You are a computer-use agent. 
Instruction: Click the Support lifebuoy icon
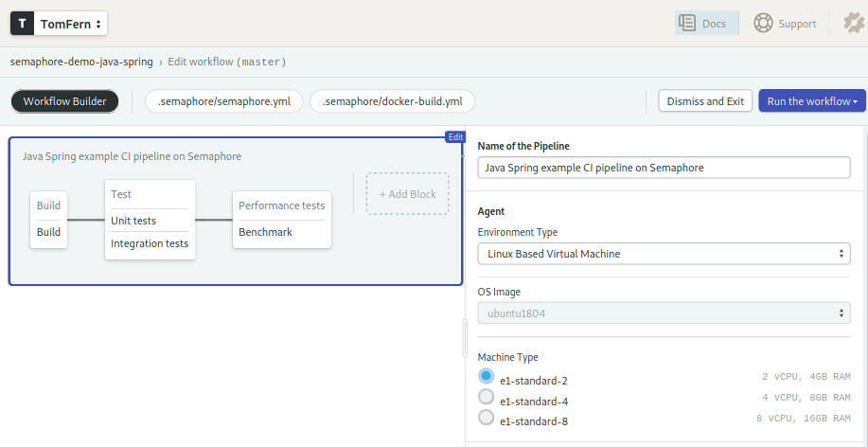763,24
